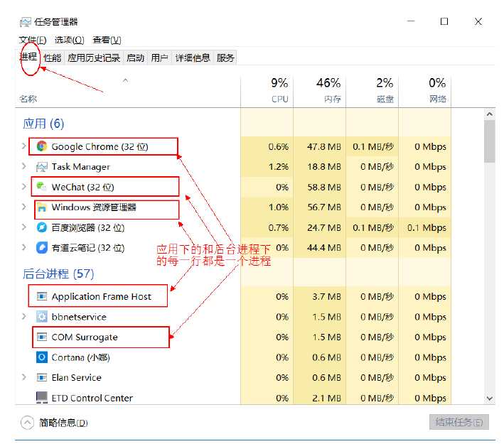Expand the Task Manager process group
This screenshot has width=504, height=444.
coord(23,166)
